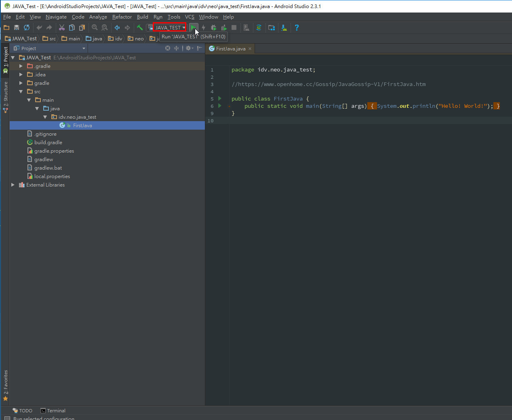Select build.gradle in project tree
The image size is (512, 420).
(48, 143)
